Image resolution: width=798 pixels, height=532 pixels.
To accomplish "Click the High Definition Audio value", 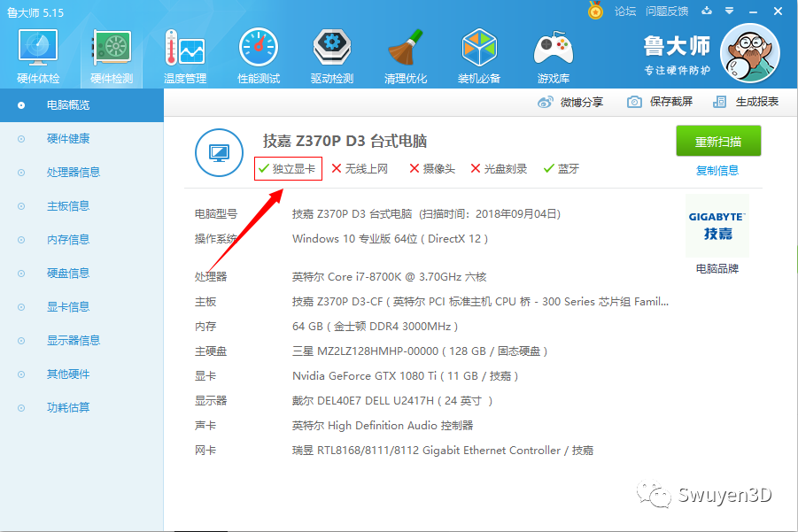I will tap(383, 426).
